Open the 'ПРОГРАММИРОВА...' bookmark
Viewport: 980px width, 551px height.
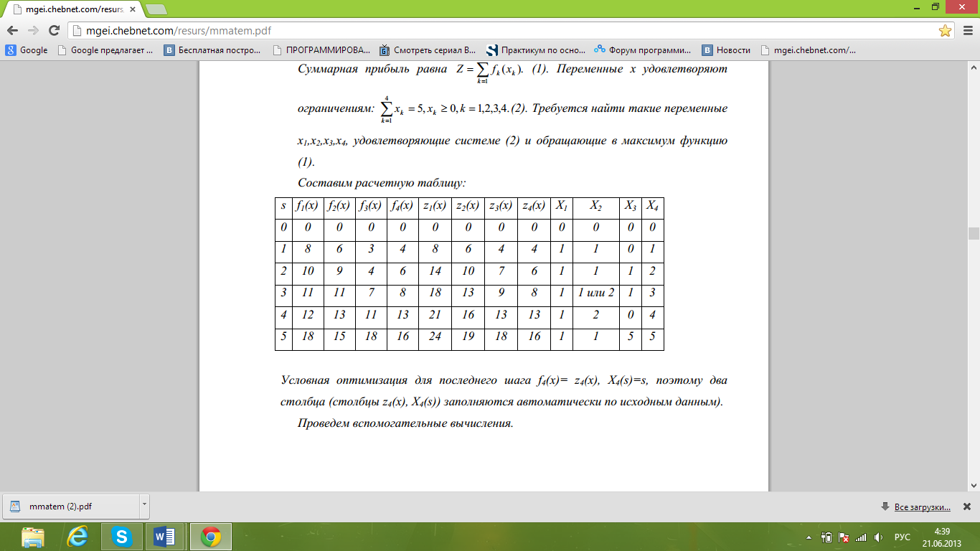[322, 50]
